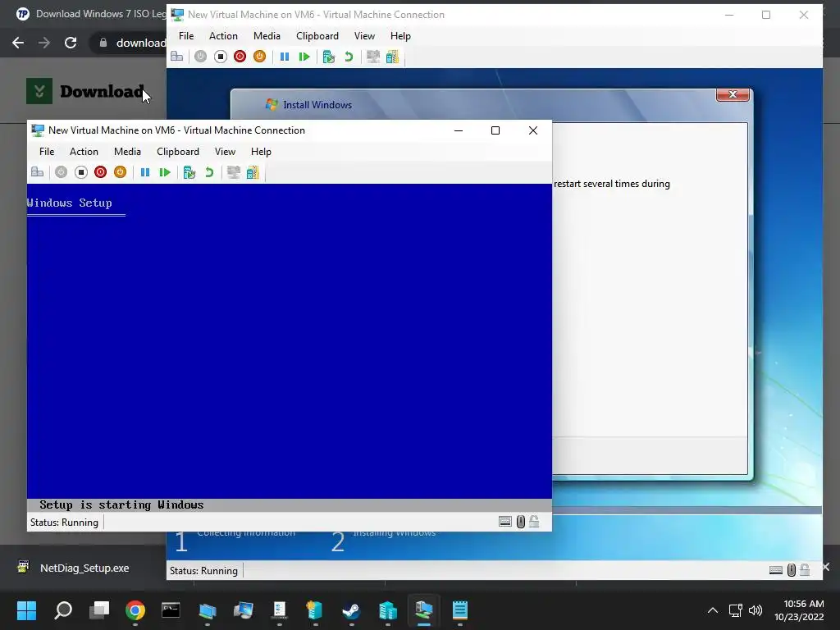
Task: Click Checkpoint icon in background VM toolbar
Action: click(x=328, y=57)
